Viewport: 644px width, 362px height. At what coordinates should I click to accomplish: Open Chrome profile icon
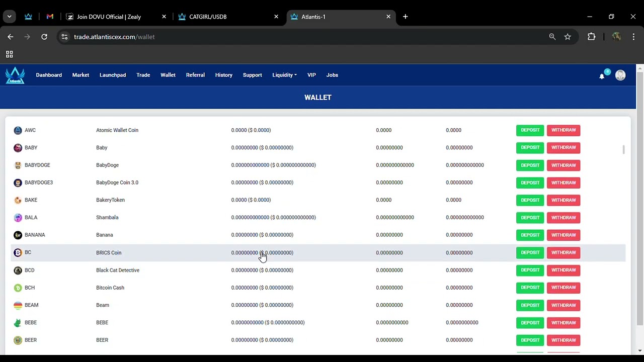(x=616, y=37)
